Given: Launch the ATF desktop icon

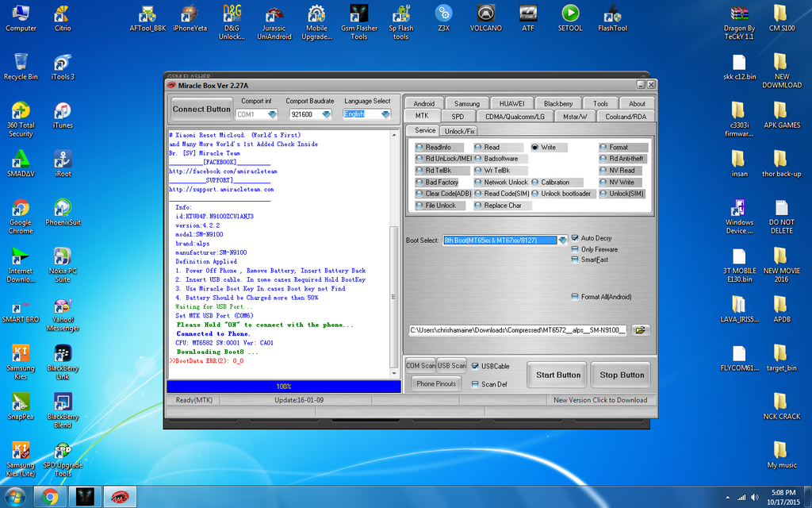Looking at the screenshot, I should (527, 19).
